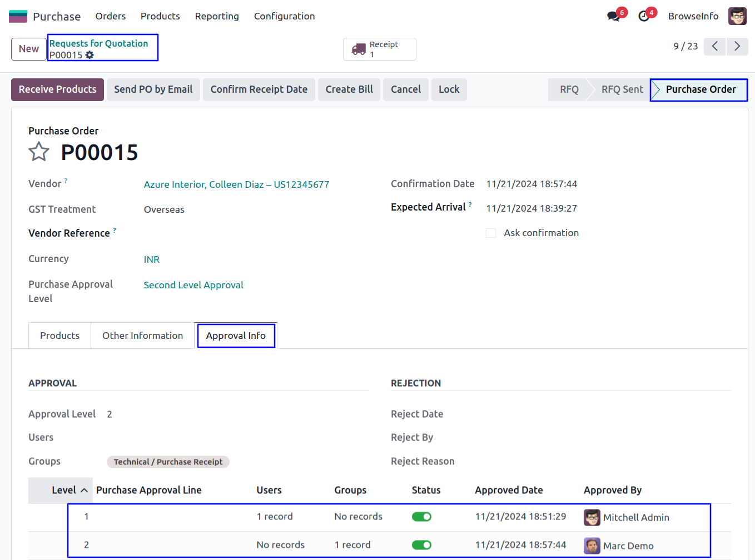Mark order as favorite with star icon

point(39,152)
